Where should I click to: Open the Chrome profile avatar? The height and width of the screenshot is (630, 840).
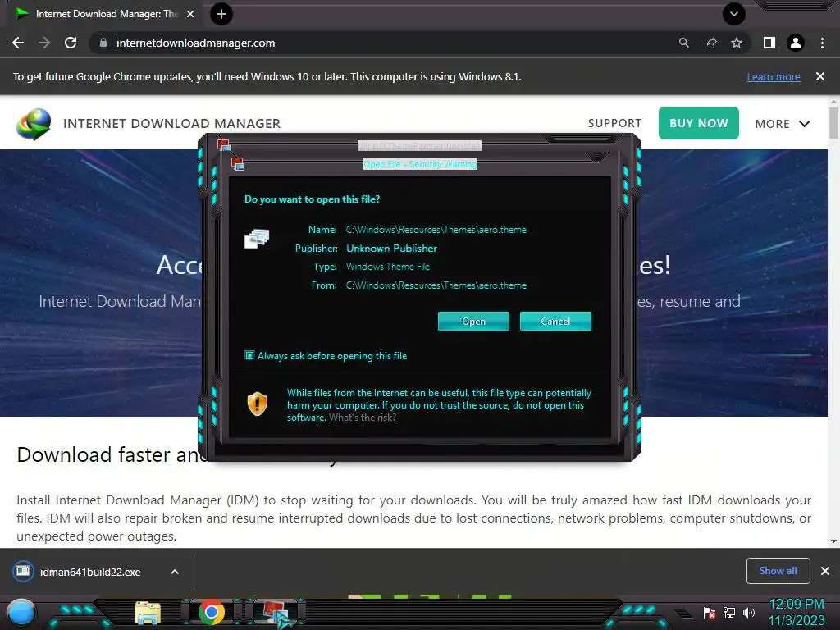796,43
